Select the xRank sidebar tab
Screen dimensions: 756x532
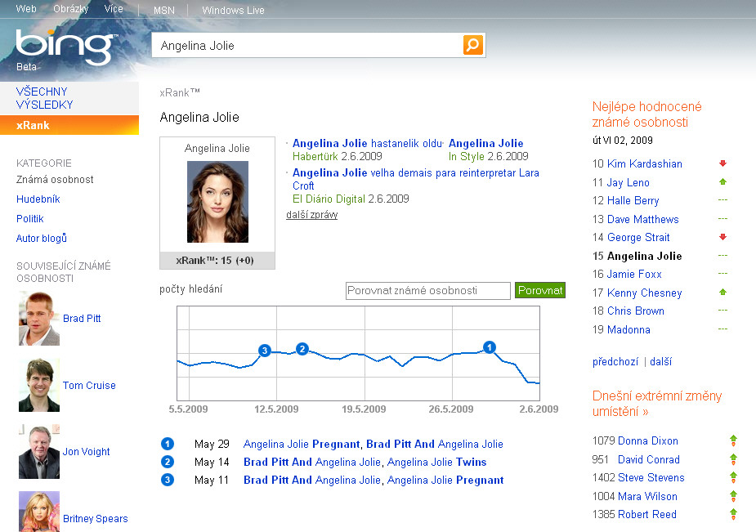click(x=69, y=125)
